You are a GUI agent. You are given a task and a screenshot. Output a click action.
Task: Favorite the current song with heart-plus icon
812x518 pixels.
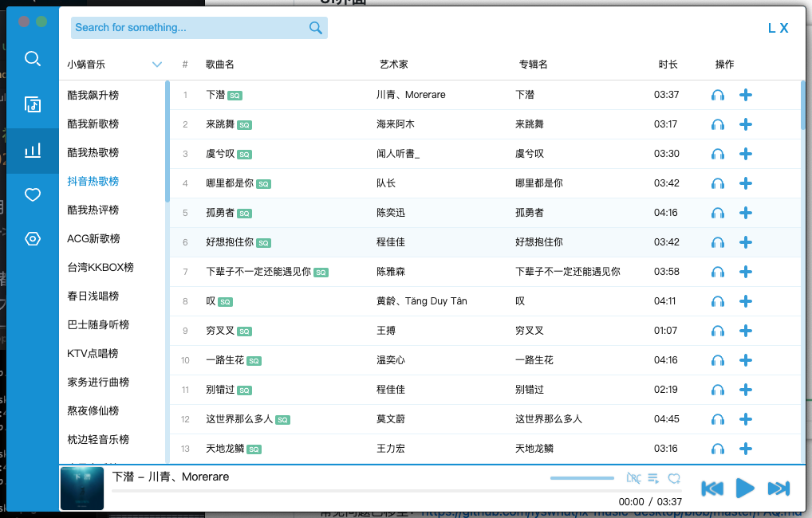[x=674, y=478]
